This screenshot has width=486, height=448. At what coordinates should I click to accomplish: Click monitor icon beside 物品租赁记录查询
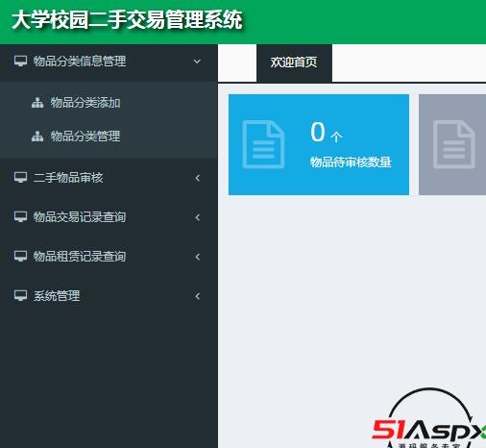tap(20, 256)
